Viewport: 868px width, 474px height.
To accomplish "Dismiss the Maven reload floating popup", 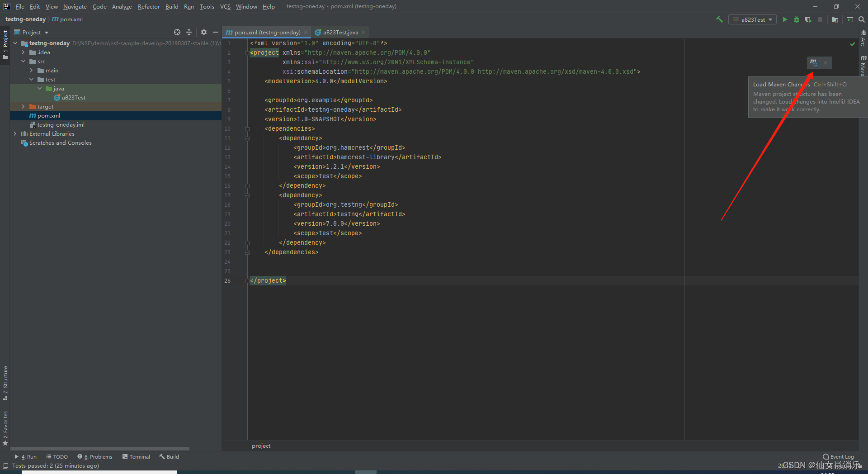I will click(x=826, y=63).
